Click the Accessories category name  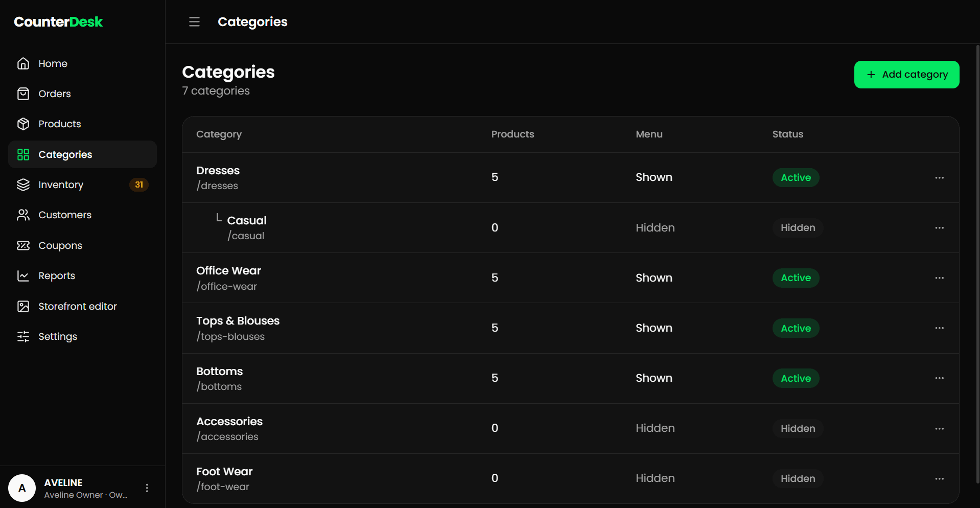click(x=229, y=421)
